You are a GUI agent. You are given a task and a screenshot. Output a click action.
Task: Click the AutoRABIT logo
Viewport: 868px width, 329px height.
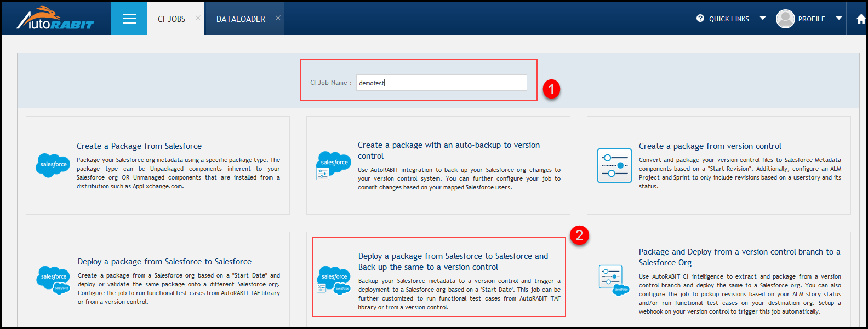click(x=55, y=19)
